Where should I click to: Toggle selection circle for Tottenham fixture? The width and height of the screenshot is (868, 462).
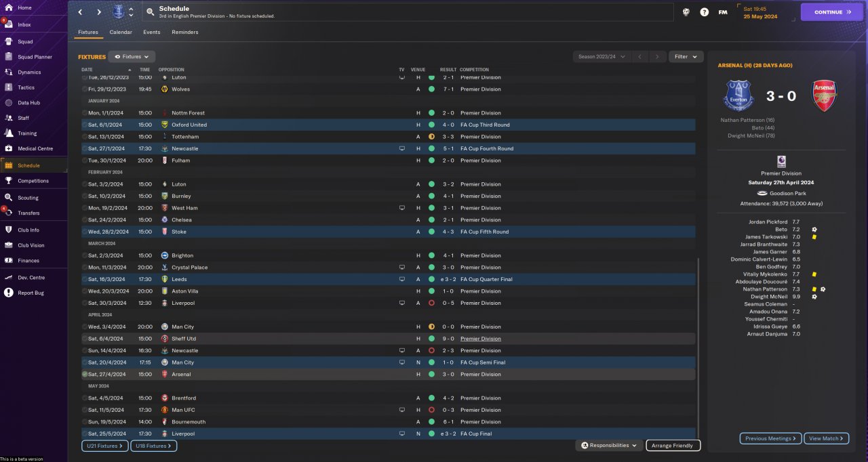pyautogui.click(x=85, y=137)
